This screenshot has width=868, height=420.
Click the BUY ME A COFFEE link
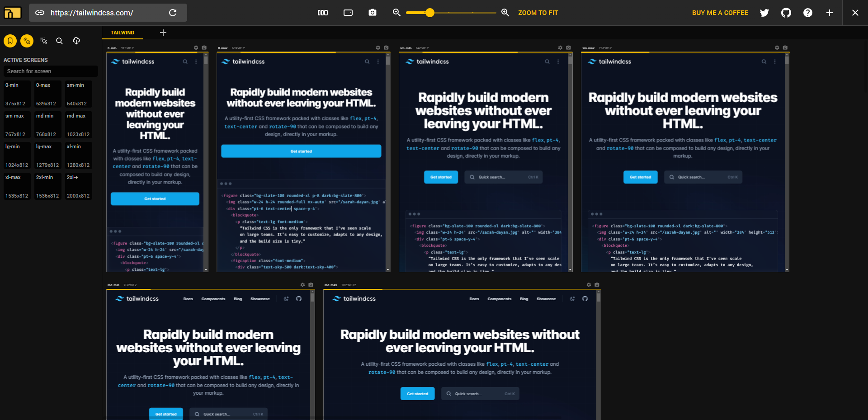[720, 13]
